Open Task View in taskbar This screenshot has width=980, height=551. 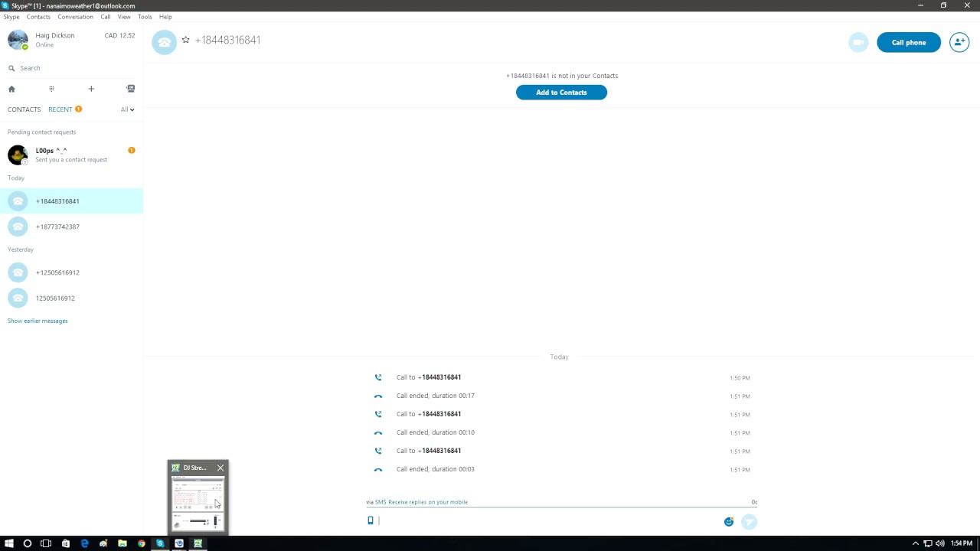click(x=46, y=543)
